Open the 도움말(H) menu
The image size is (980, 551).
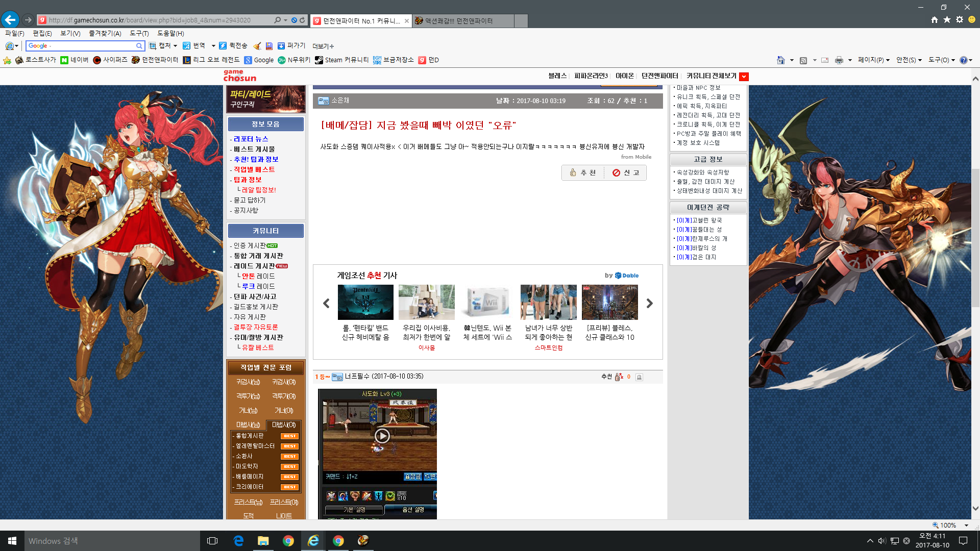[x=170, y=33]
